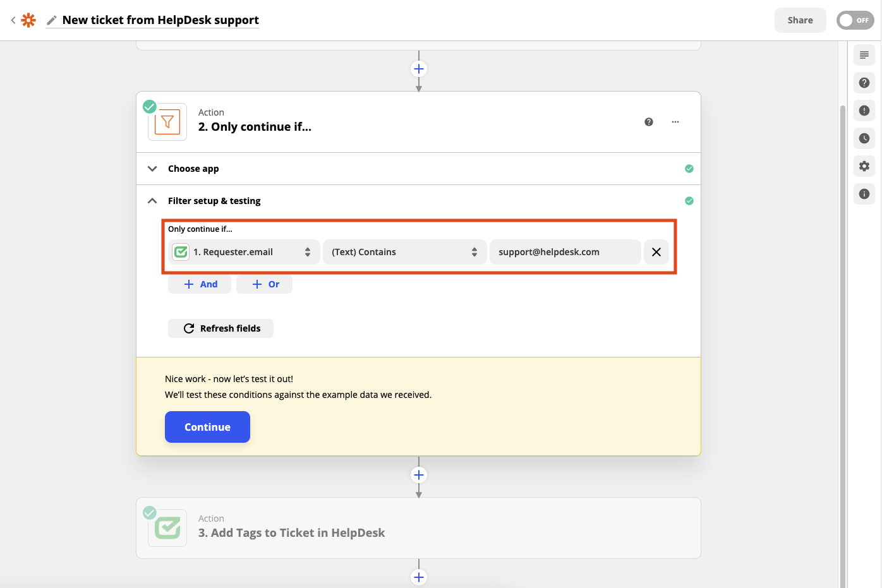Remove the filter rule with X button
Image resolution: width=882 pixels, height=588 pixels.
(656, 252)
